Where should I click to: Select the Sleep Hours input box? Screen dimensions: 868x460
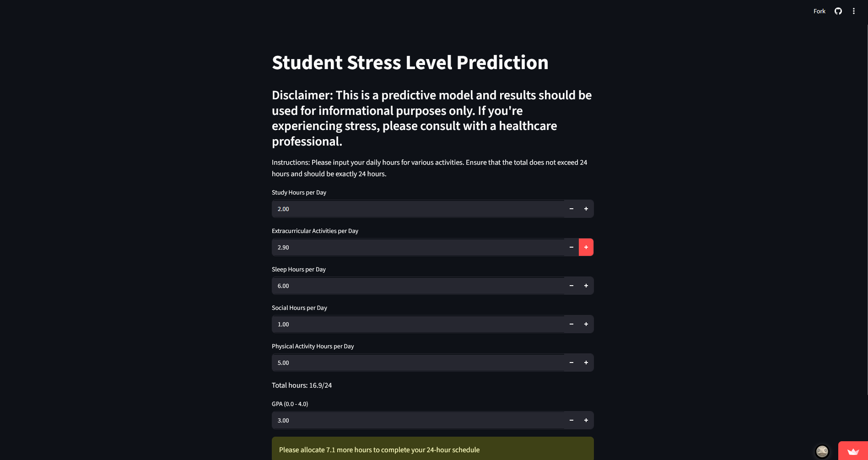(x=418, y=286)
